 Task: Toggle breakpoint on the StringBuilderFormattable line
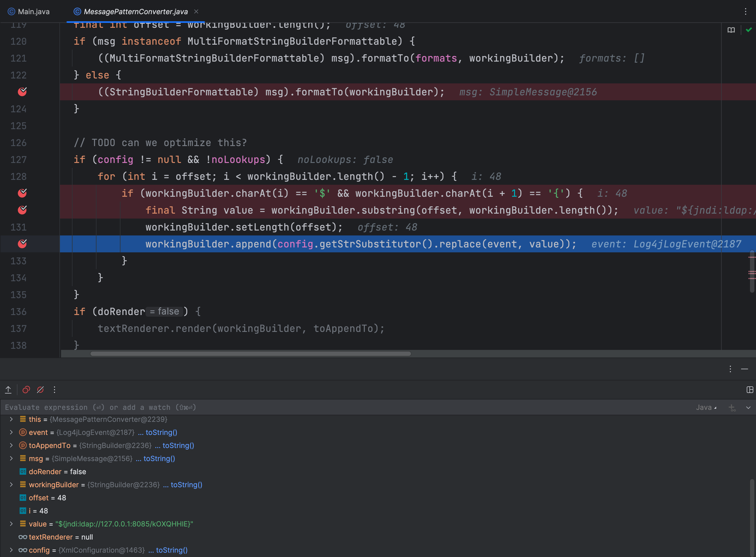pos(22,92)
